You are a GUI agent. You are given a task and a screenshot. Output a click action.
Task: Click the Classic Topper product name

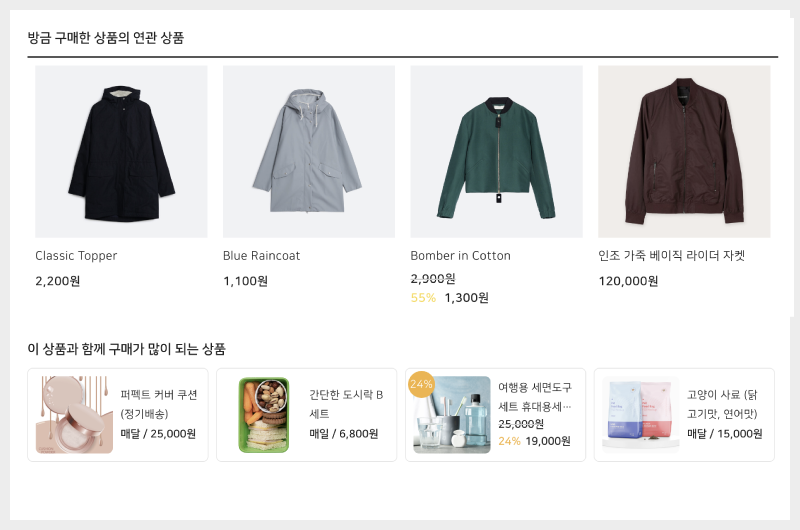tap(76, 256)
